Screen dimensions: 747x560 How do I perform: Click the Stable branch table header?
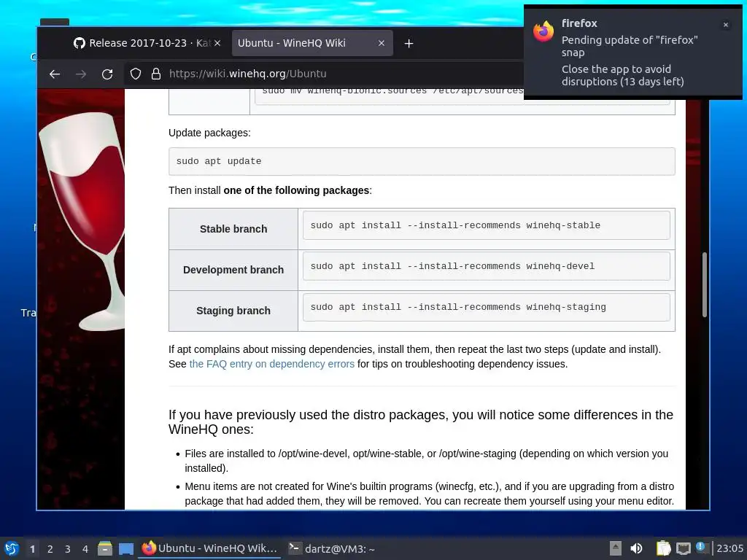(233, 229)
